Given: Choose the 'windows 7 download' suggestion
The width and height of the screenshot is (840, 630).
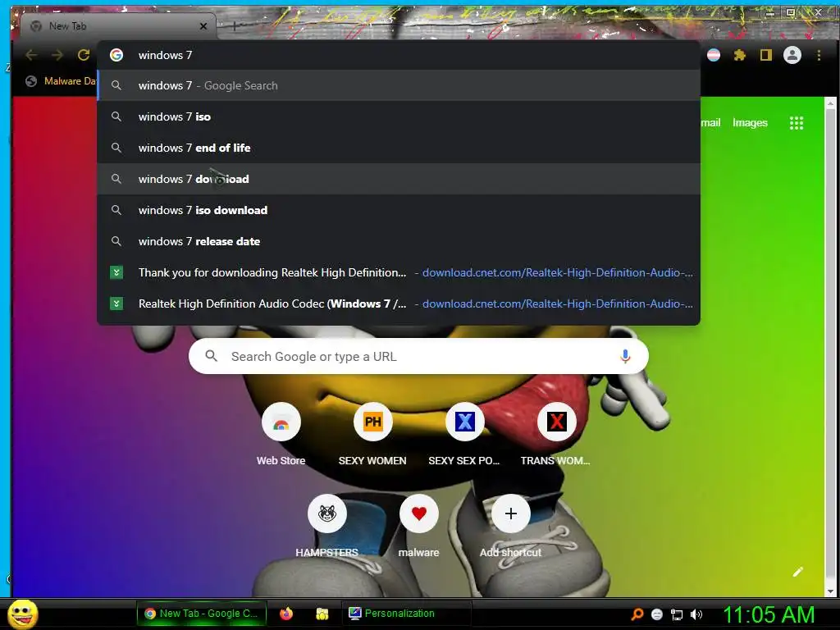Looking at the screenshot, I should 399,179.
